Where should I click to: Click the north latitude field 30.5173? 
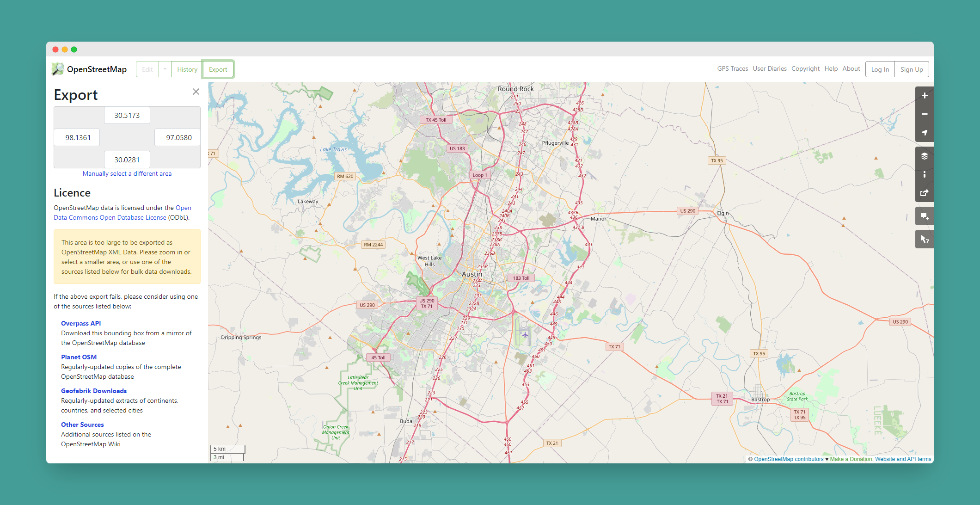coord(127,116)
